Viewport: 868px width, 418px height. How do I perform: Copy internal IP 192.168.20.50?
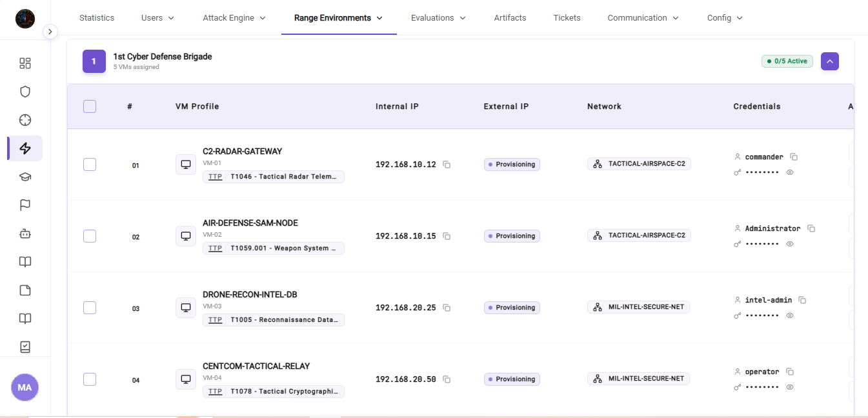(447, 379)
